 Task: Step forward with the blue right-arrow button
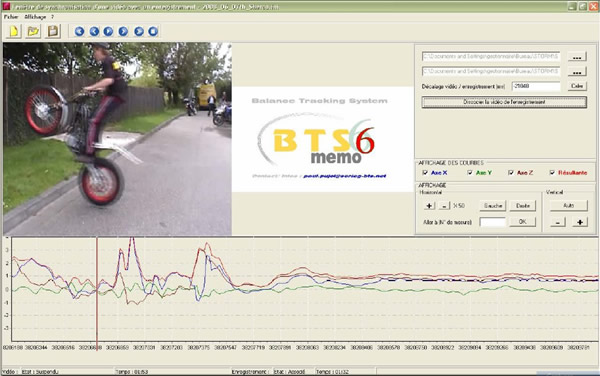point(123,31)
